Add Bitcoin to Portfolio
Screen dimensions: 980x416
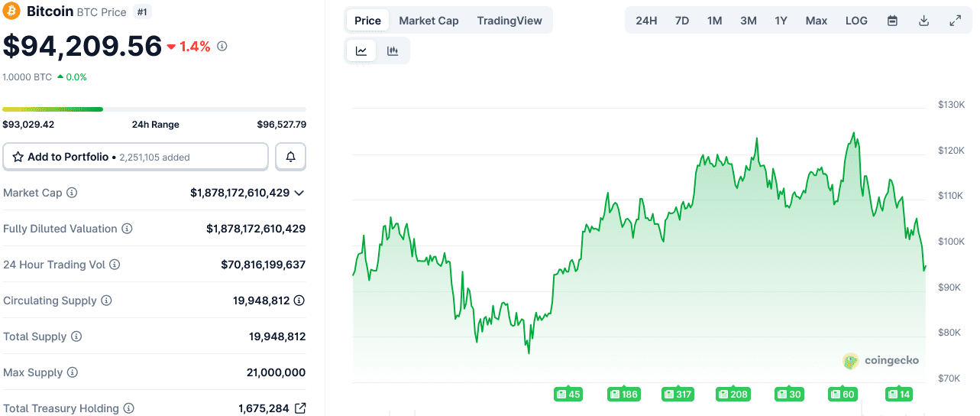(x=136, y=157)
